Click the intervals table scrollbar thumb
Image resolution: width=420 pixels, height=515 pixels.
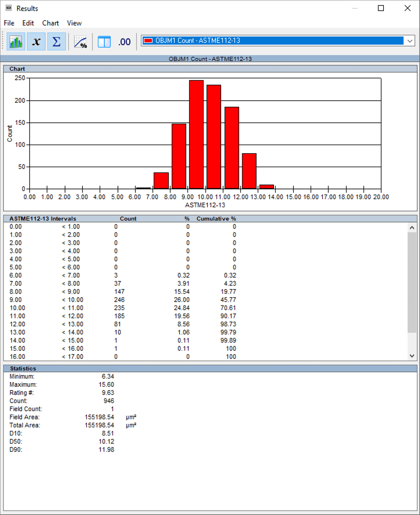pyautogui.click(x=412, y=282)
